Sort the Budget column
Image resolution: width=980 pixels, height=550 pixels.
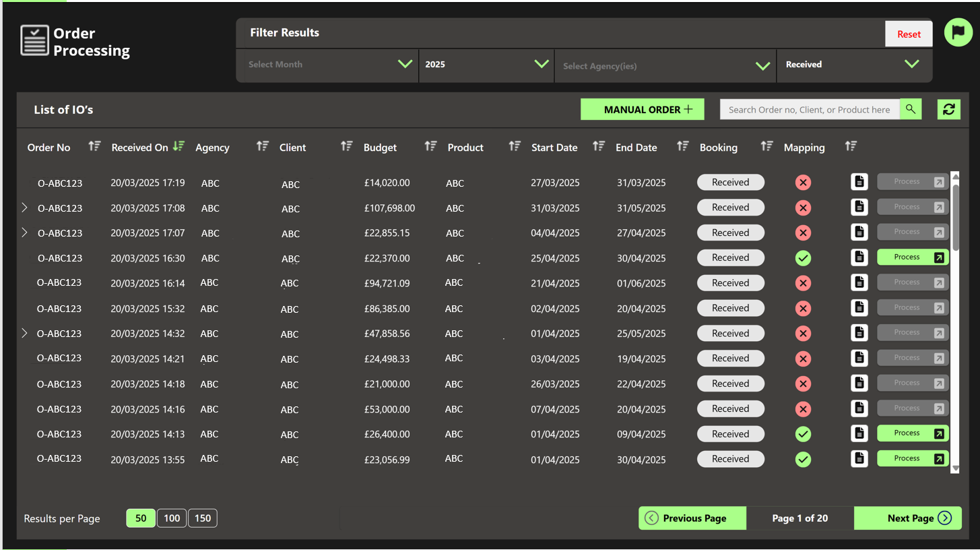click(x=430, y=146)
